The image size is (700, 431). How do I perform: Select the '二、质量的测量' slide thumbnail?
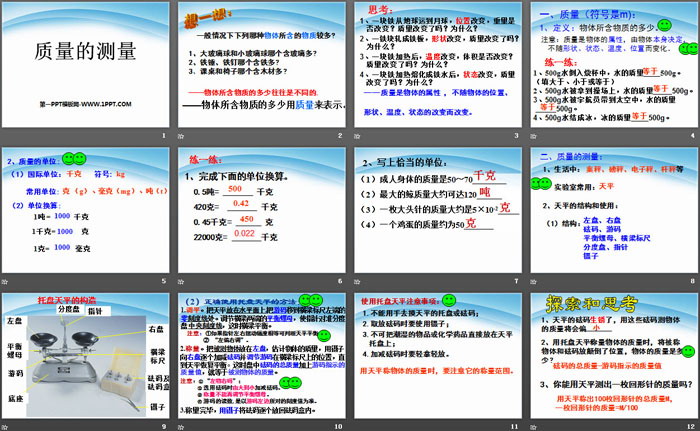(614, 210)
